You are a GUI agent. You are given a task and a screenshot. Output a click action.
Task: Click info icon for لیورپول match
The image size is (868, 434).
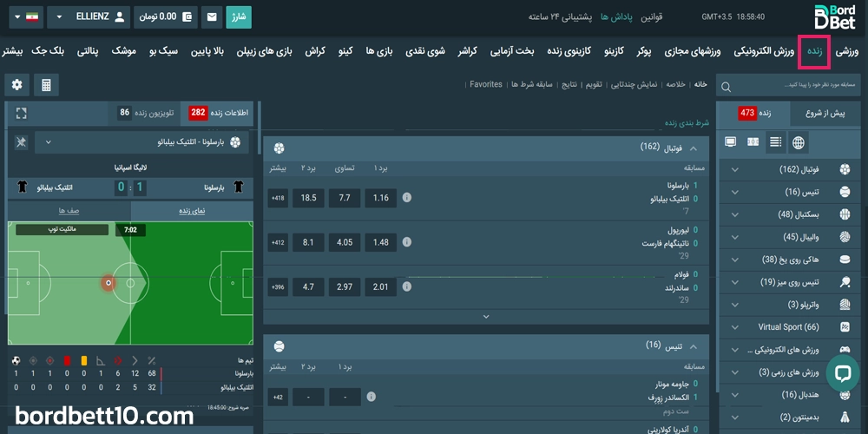pos(407,242)
